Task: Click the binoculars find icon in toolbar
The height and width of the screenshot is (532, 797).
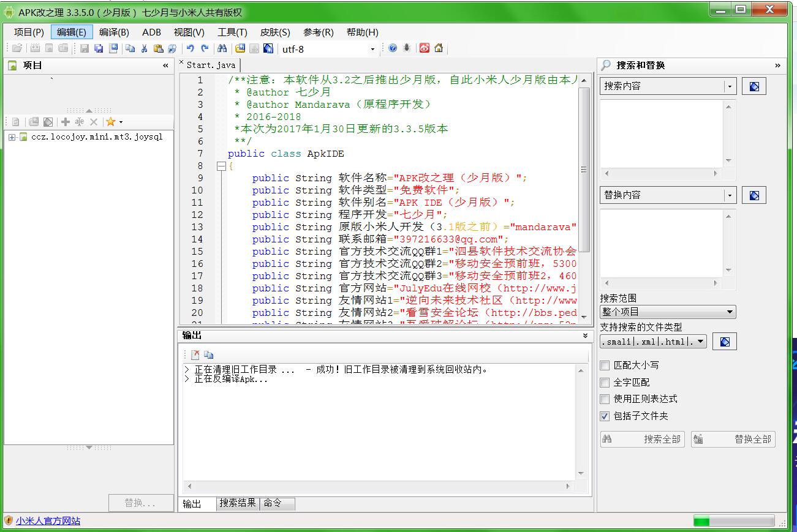Action: pyautogui.click(x=222, y=48)
